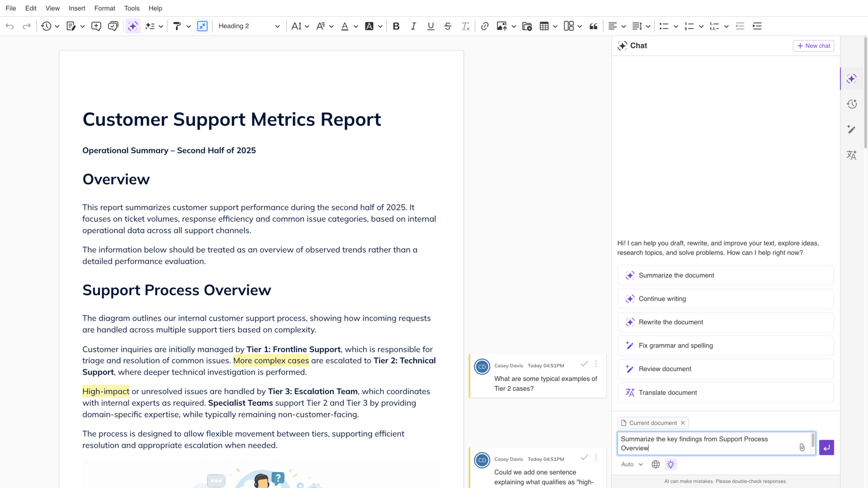
Task: Open the Heading 2 style dropdown
Action: (x=249, y=26)
